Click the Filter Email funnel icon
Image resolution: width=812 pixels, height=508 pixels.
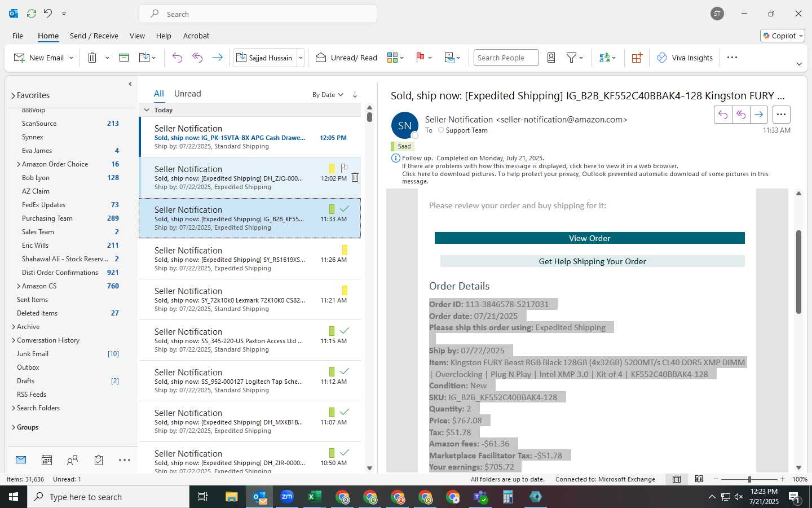(571, 58)
